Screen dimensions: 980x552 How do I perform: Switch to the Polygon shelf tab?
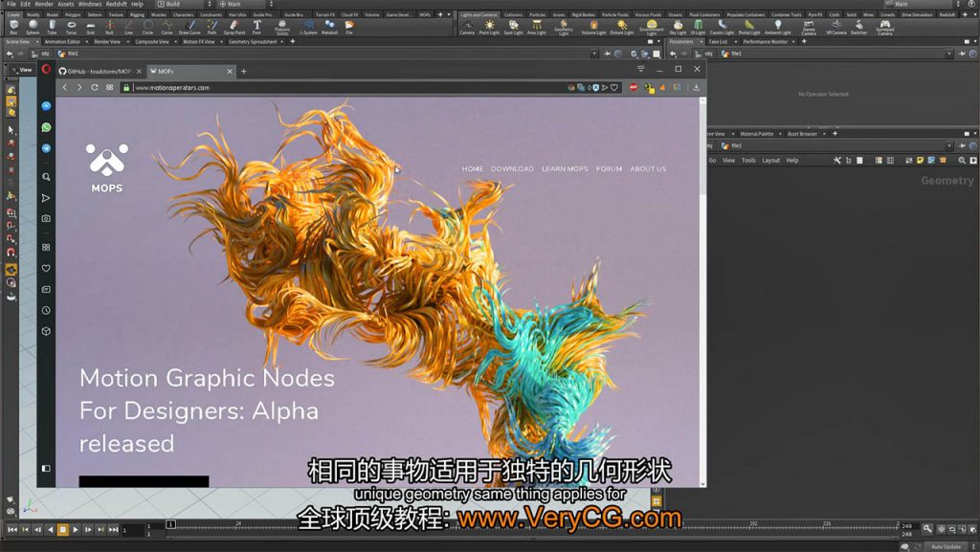pyautogui.click(x=73, y=14)
